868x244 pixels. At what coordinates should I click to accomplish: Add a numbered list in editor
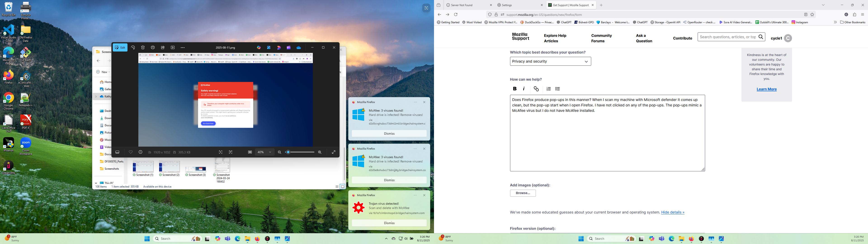pyautogui.click(x=549, y=89)
